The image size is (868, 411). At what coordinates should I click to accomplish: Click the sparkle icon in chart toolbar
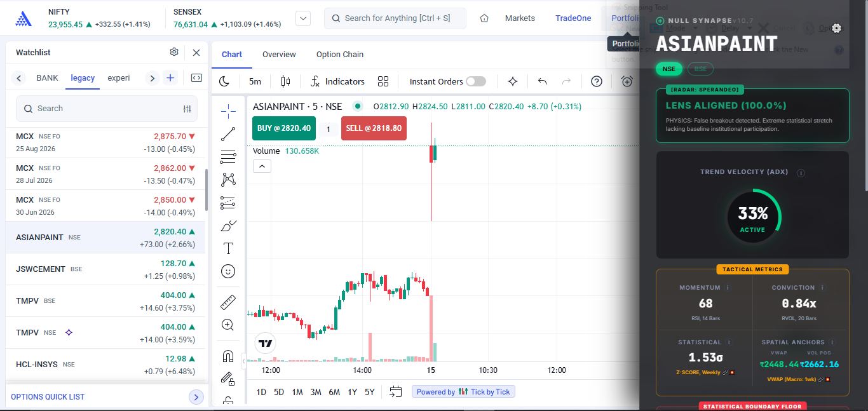(513, 81)
